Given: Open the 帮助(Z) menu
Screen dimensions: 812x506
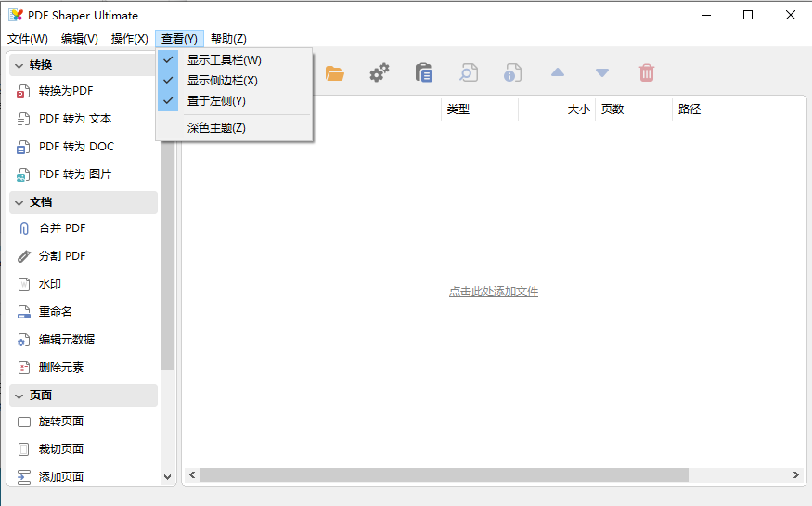Looking at the screenshot, I should pos(228,39).
